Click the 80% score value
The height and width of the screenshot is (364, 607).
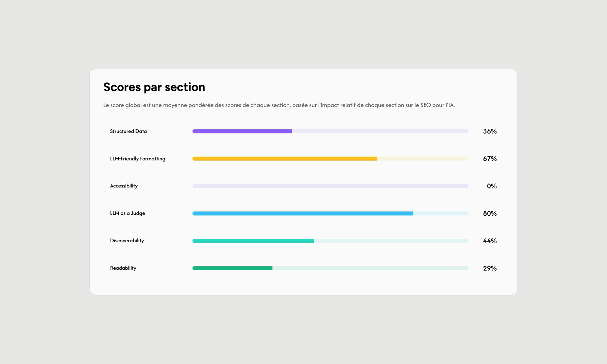[490, 213]
